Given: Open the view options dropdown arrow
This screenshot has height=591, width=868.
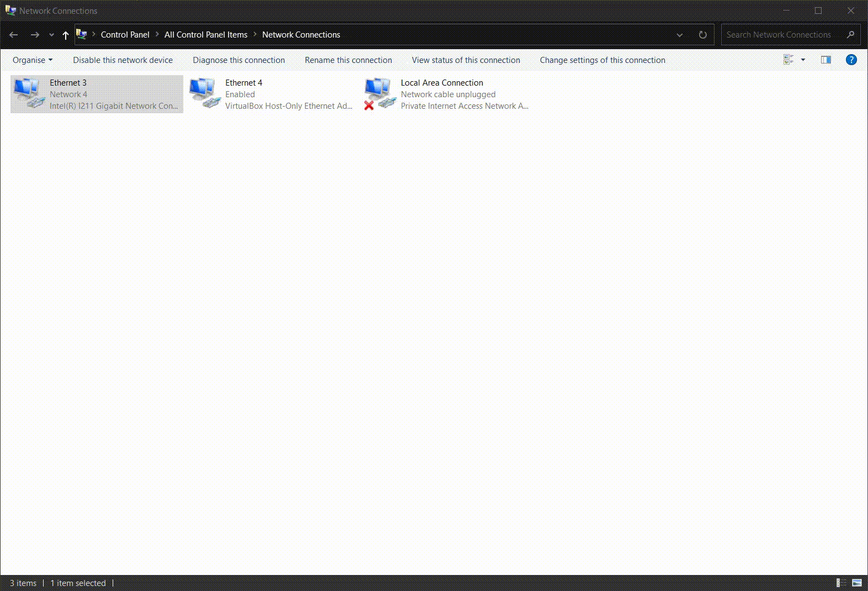Looking at the screenshot, I should pyautogui.click(x=803, y=60).
